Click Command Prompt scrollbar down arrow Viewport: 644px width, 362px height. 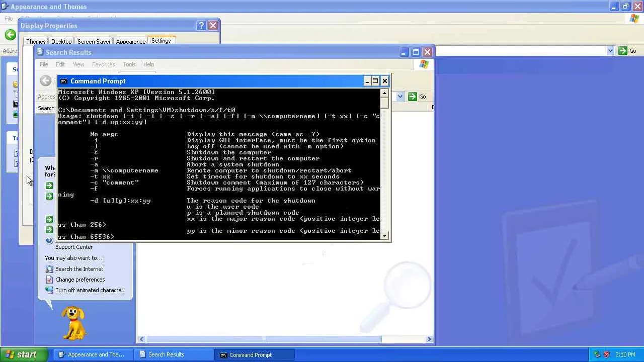click(x=385, y=236)
